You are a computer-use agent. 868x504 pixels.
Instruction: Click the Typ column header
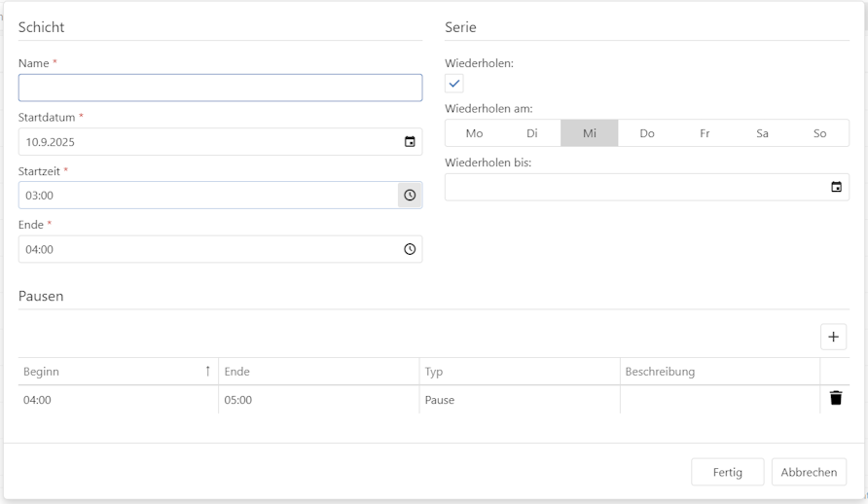click(x=519, y=372)
